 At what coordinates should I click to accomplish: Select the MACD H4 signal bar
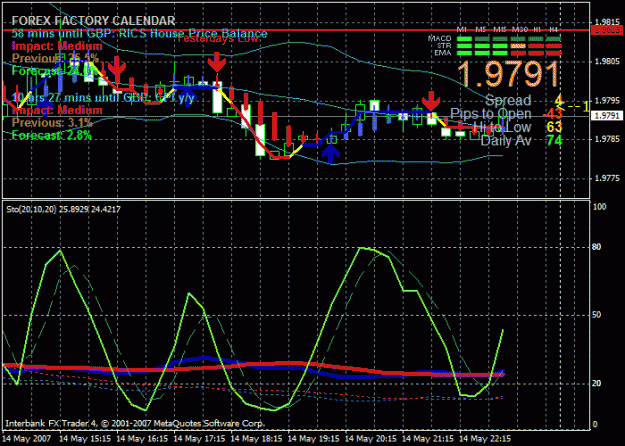554,39
